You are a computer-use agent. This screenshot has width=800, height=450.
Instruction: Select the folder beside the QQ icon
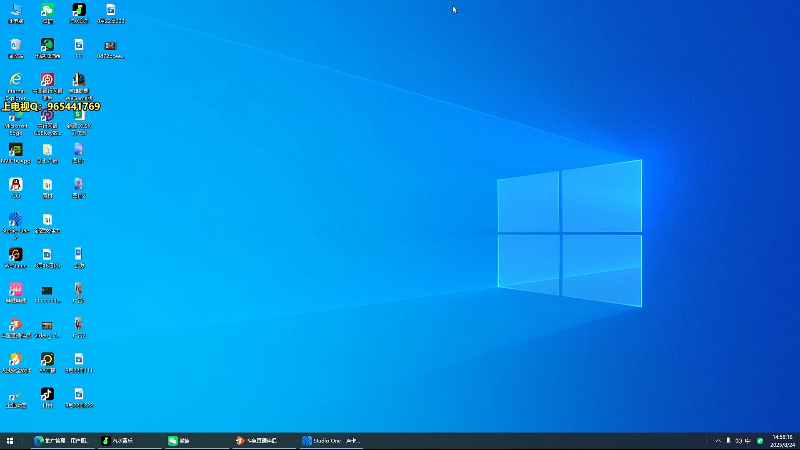(47, 188)
